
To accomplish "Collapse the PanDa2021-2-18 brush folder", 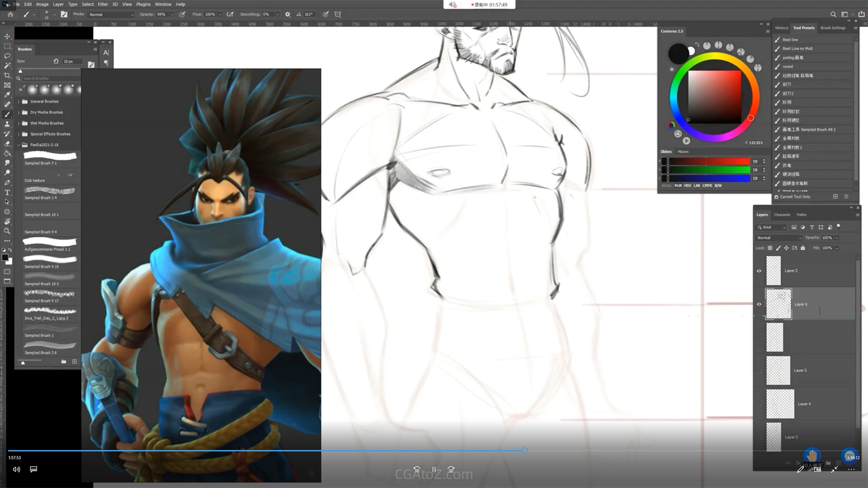I will pyautogui.click(x=19, y=145).
